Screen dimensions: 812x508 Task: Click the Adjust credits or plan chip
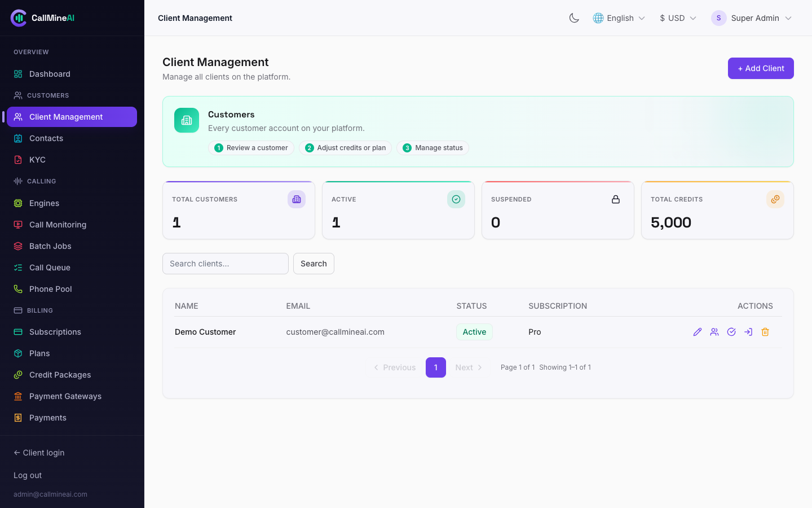point(345,148)
